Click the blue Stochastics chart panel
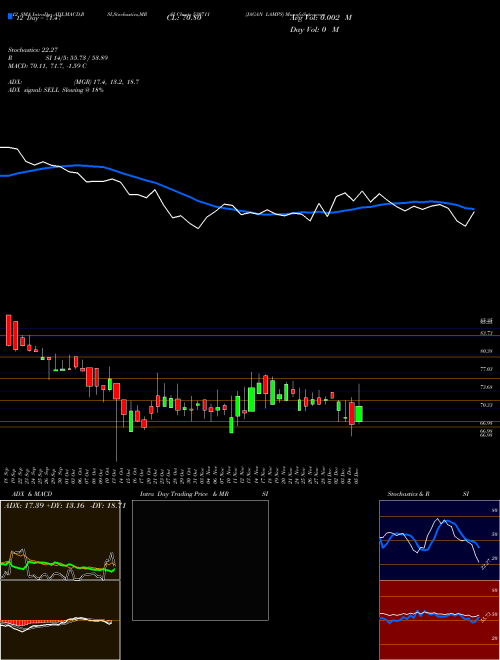Image resolution: width=500 pixels, height=660 pixels. click(x=438, y=540)
